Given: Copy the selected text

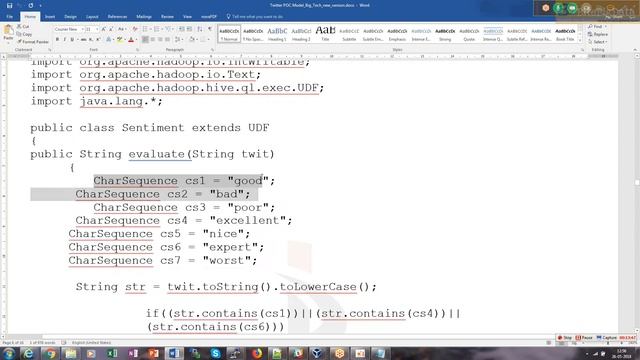Looking at the screenshot, I should pyautogui.click(x=25, y=34).
